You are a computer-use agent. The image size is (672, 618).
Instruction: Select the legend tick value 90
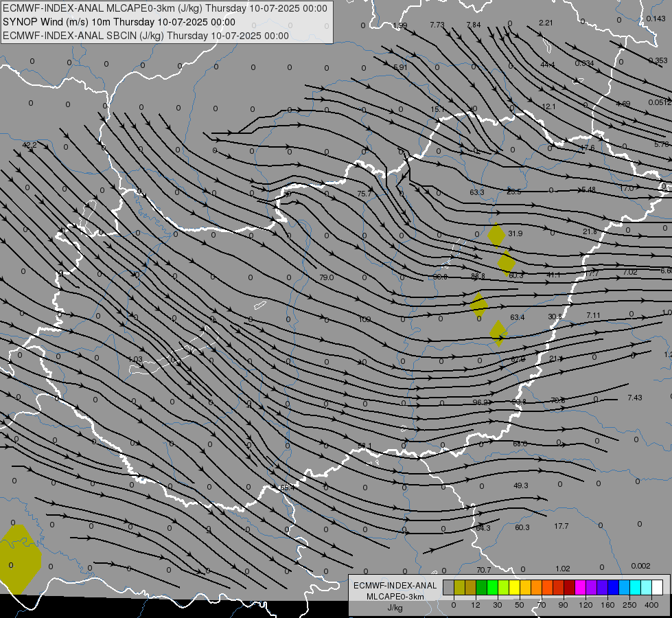click(563, 605)
